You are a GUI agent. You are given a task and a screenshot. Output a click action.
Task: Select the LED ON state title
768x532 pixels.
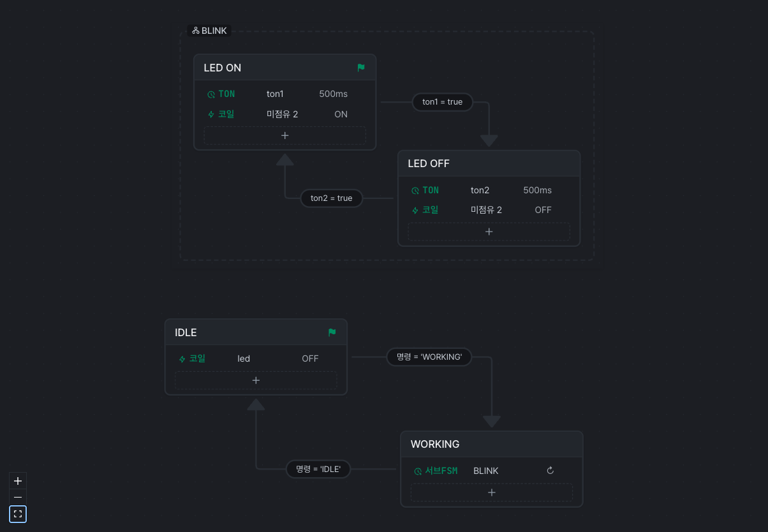(223, 68)
